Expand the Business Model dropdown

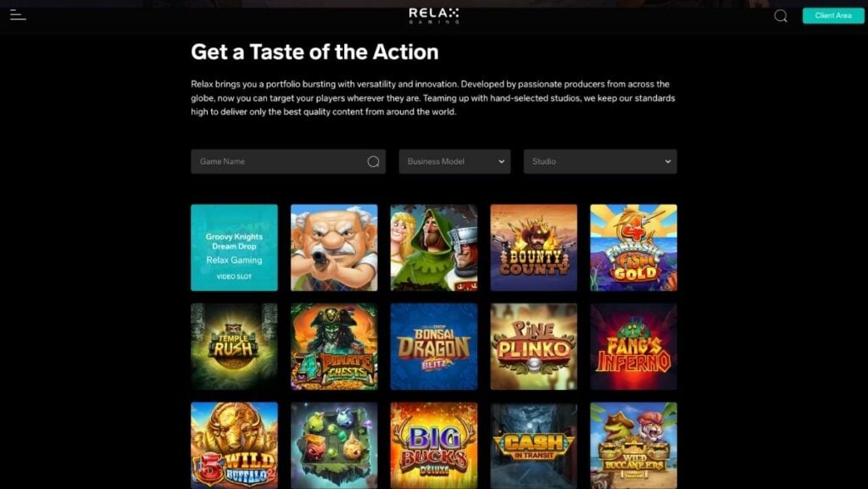pos(454,162)
